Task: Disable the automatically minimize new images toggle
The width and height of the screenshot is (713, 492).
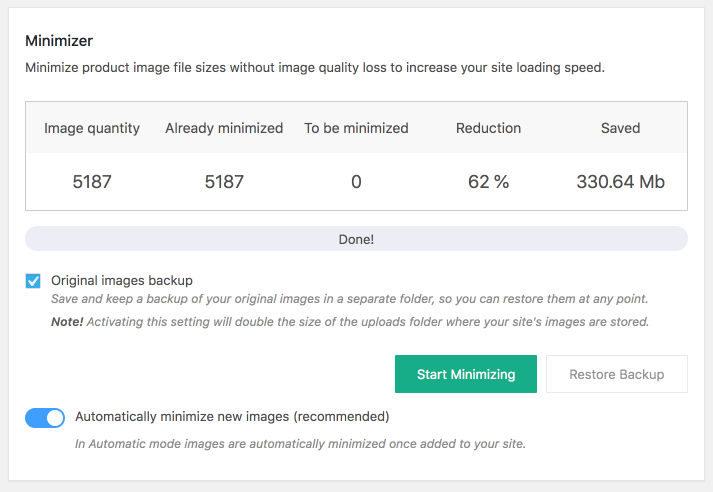Action: point(45,417)
